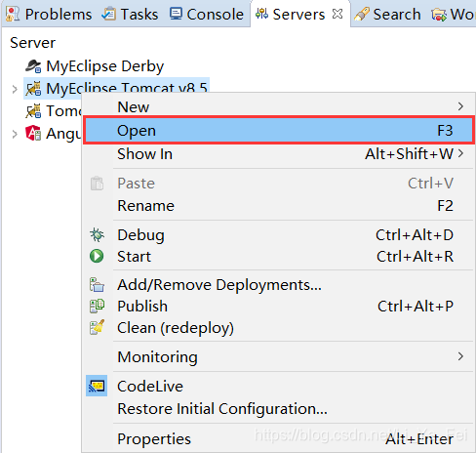Choose Restore Initial Configuration menu entry
Image resolution: width=476 pixels, height=453 pixels.
coord(278,409)
